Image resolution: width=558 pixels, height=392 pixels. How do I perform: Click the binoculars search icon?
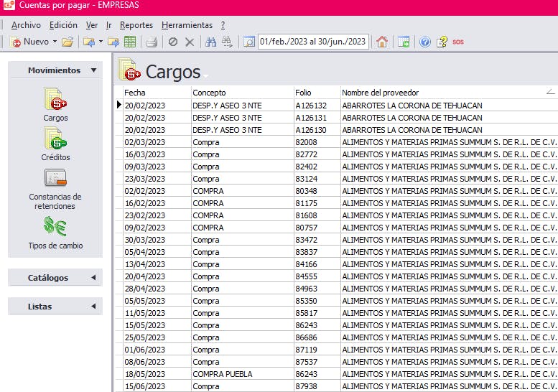[x=210, y=42]
